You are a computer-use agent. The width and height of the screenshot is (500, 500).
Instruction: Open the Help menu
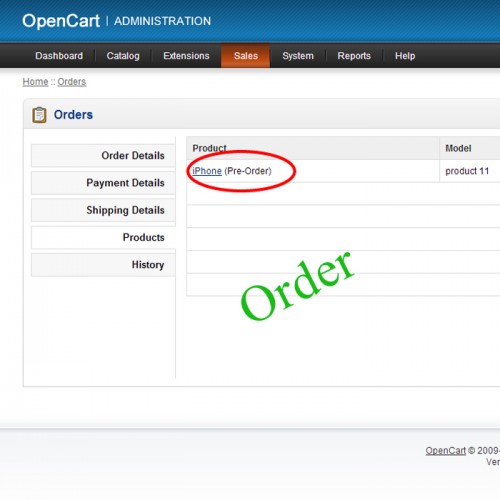point(405,56)
